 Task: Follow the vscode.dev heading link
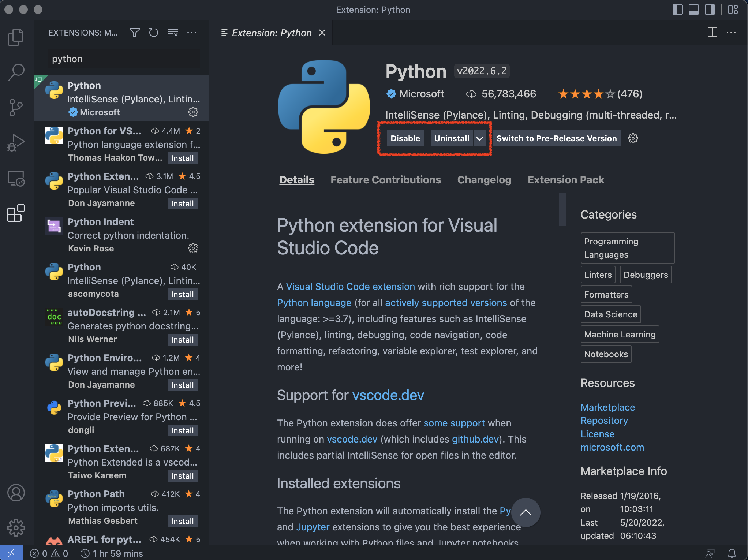tap(388, 395)
